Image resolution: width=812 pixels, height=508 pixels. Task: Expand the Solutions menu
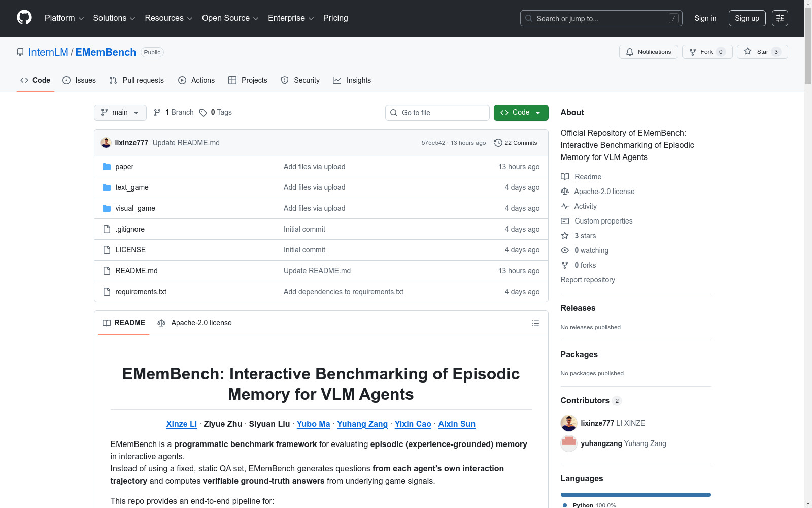tap(114, 18)
